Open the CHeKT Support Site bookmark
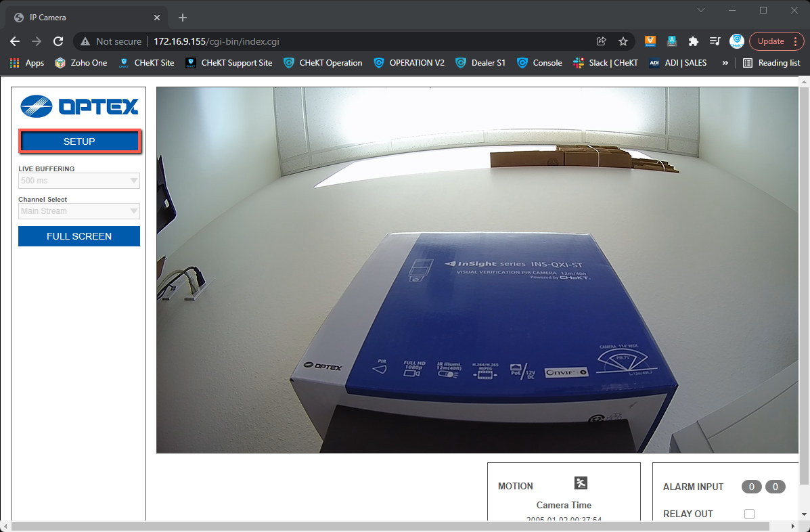The height and width of the screenshot is (532, 810). pyautogui.click(x=229, y=63)
